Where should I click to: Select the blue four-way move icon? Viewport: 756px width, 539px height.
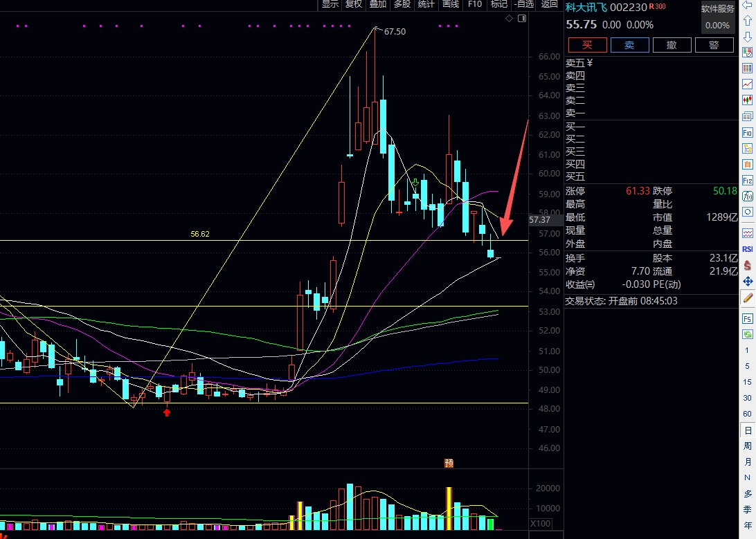point(747,282)
